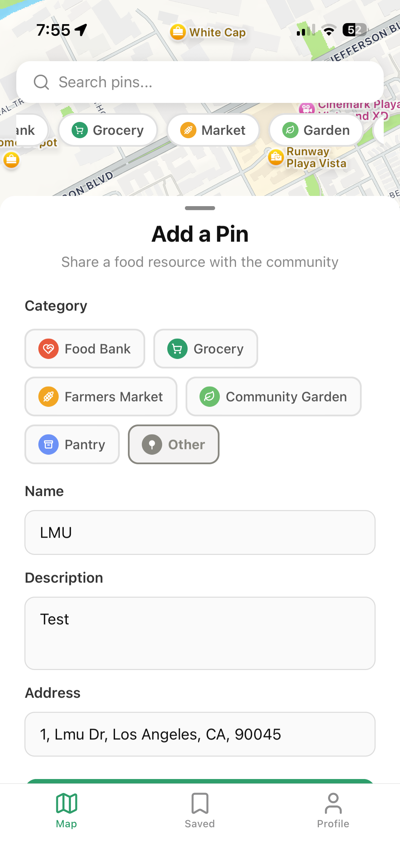Edit the Name field containing LMU
Image resolution: width=400 pixels, height=868 pixels.
pyautogui.click(x=200, y=532)
